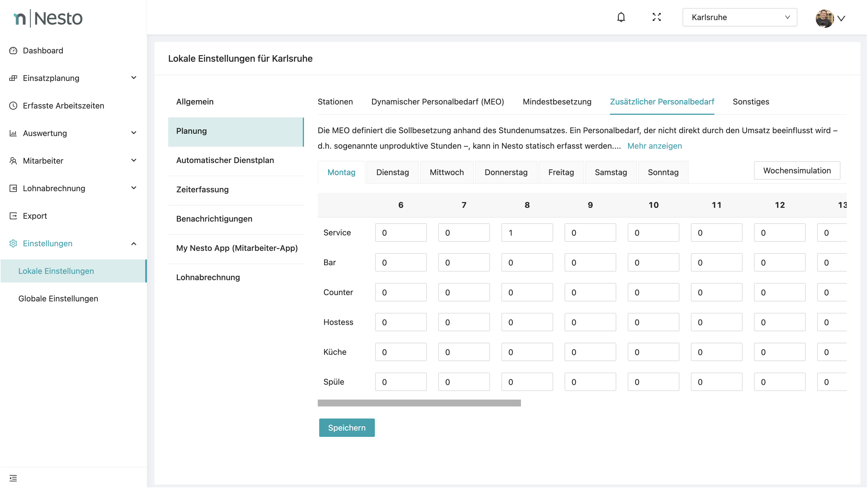
Task: Click the Einstellungen gear icon
Action: tap(13, 244)
